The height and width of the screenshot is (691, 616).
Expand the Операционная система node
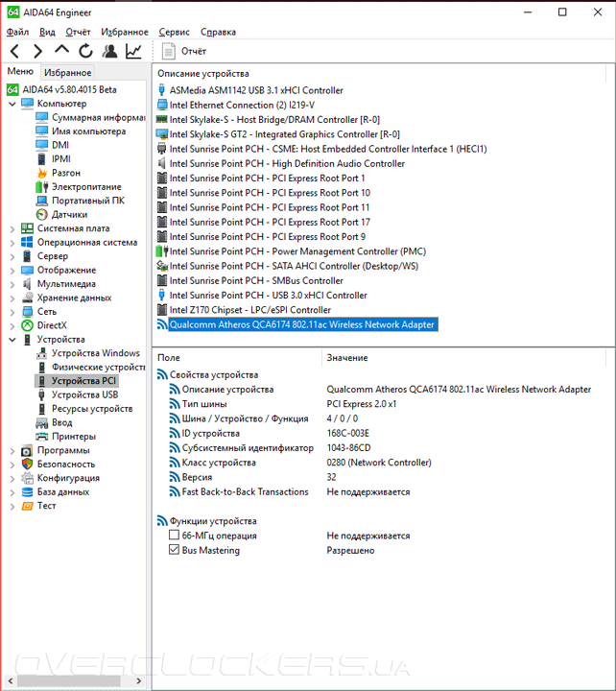point(12,243)
